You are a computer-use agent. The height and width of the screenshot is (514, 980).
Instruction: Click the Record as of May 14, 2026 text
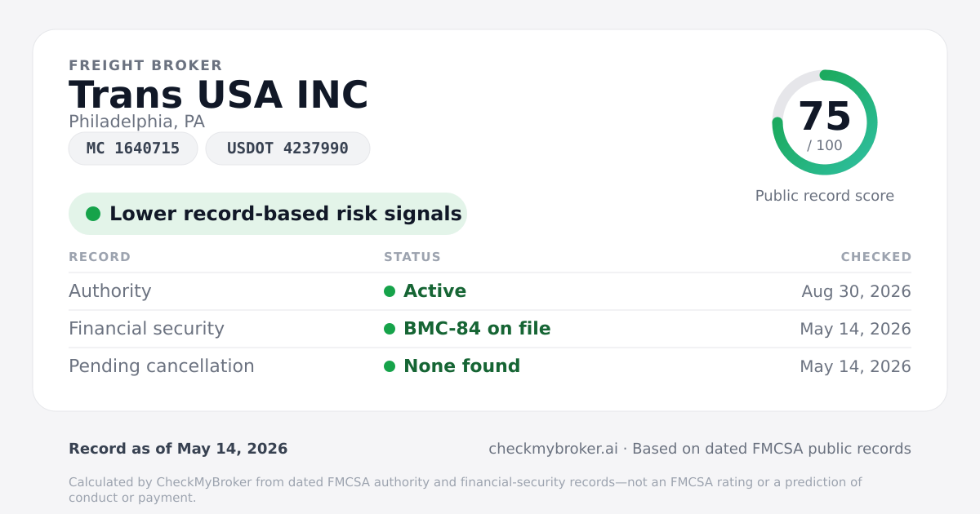point(178,449)
